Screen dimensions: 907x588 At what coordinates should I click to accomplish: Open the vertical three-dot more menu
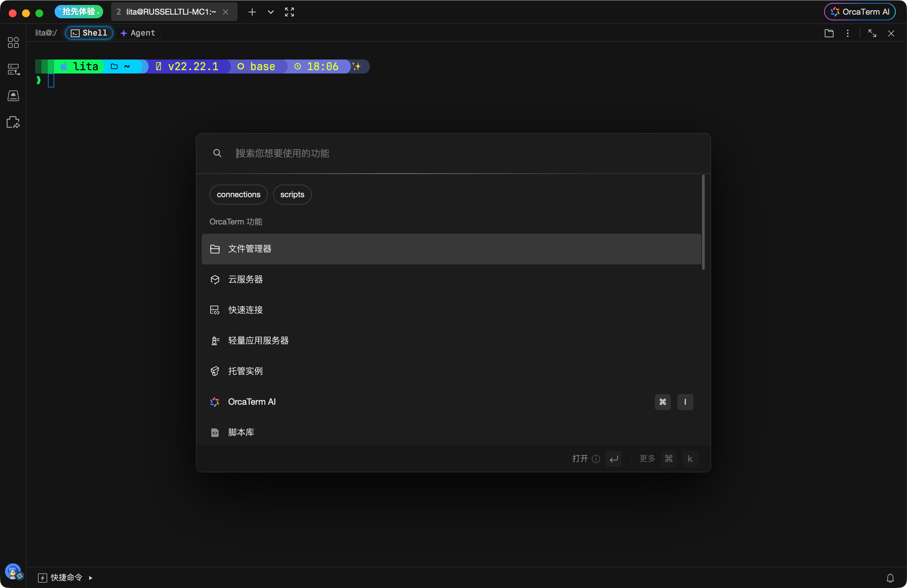(x=847, y=33)
